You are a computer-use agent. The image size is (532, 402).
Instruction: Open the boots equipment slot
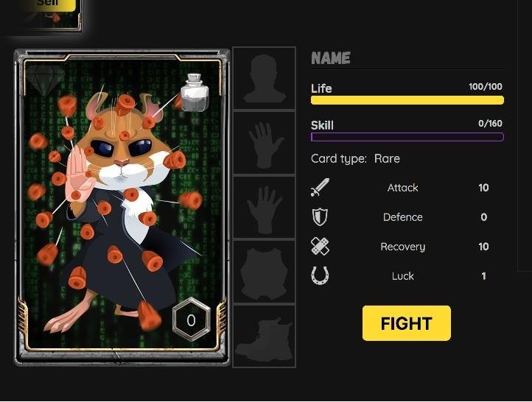[265, 336]
